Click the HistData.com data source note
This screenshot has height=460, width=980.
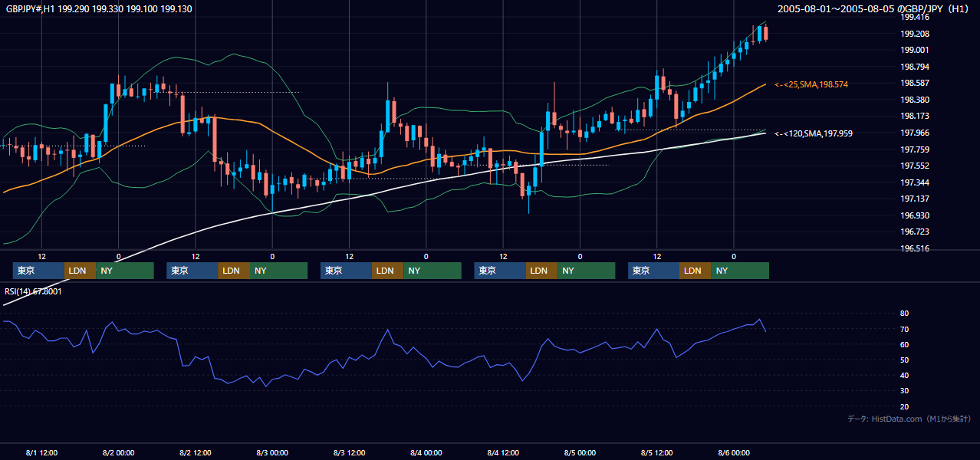point(909,419)
